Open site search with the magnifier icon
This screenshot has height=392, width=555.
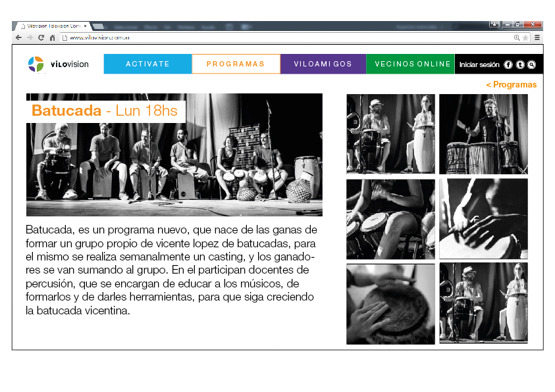pyautogui.click(x=532, y=64)
